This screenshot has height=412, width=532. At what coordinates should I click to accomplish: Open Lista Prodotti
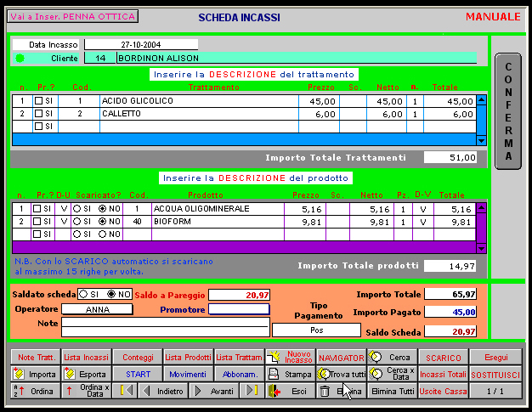tap(189, 357)
